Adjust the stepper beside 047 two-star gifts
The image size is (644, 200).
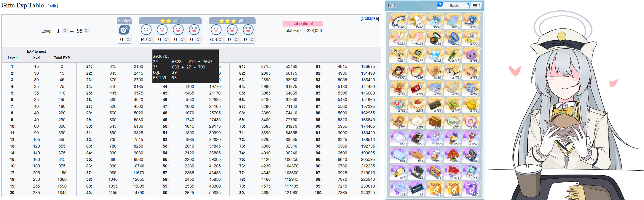coord(150,39)
